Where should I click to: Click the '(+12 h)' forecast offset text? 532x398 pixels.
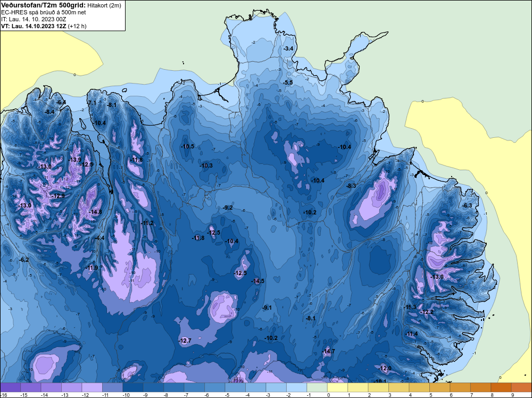point(77,26)
